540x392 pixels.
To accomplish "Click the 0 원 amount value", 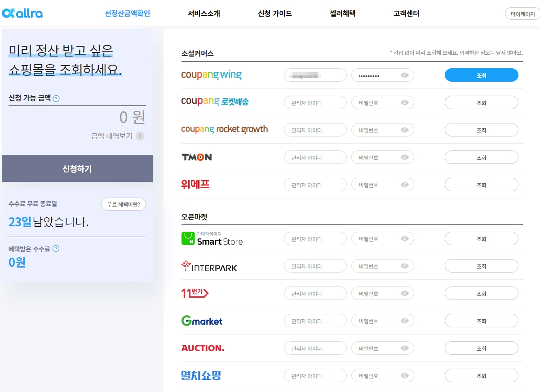I will (x=133, y=117).
